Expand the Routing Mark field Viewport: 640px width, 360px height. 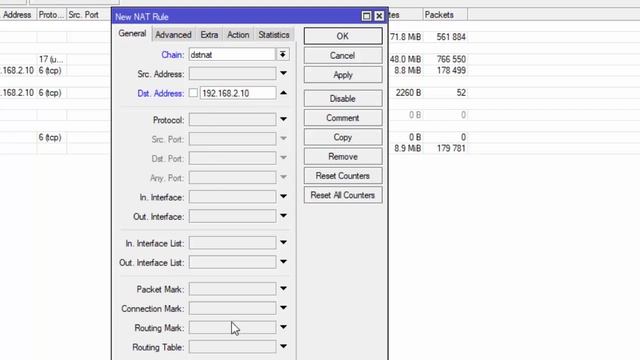pos(283,327)
